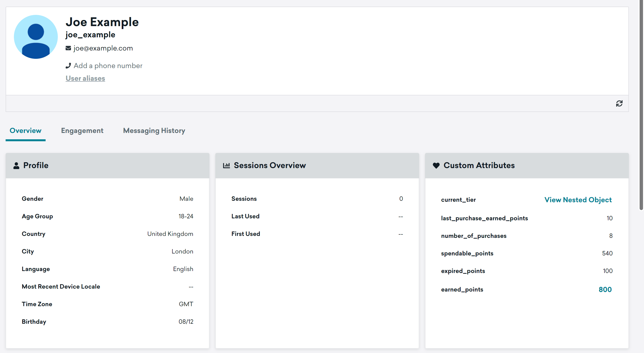644x353 pixels.
Task: Click the joe@example.com email address
Action: (x=103, y=48)
